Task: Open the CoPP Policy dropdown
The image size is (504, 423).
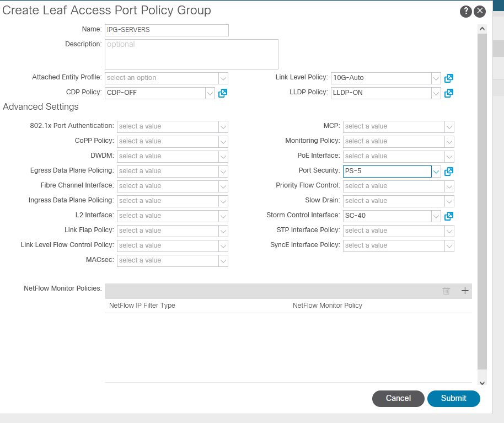Action: [223, 141]
